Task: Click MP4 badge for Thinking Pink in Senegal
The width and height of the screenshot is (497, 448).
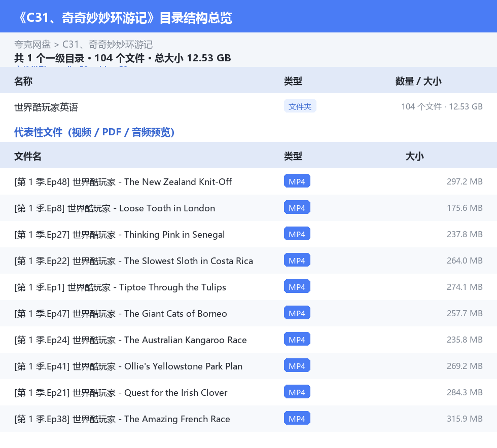Action: click(297, 234)
